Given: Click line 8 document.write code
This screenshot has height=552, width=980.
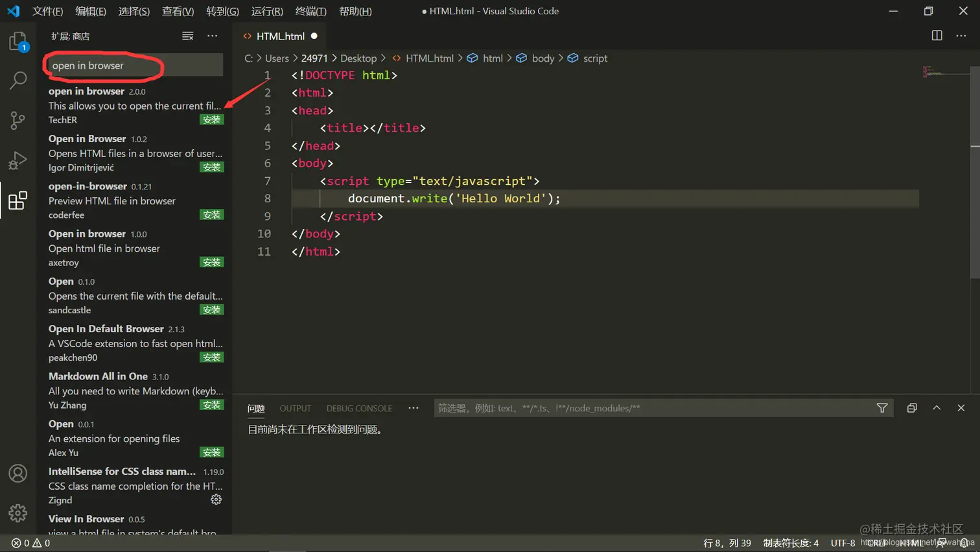Looking at the screenshot, I should tap(454, 198).
